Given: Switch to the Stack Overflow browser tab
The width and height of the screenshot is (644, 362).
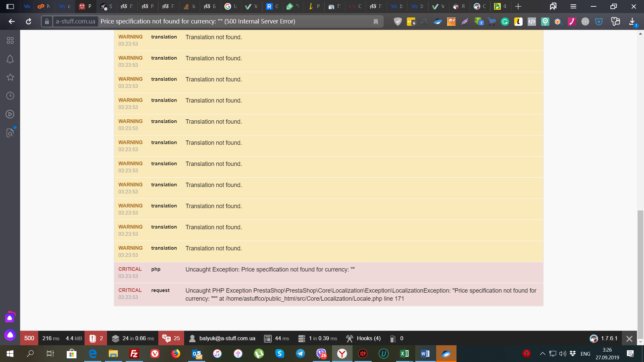Looking at the screenshot, I should (189, 6).
